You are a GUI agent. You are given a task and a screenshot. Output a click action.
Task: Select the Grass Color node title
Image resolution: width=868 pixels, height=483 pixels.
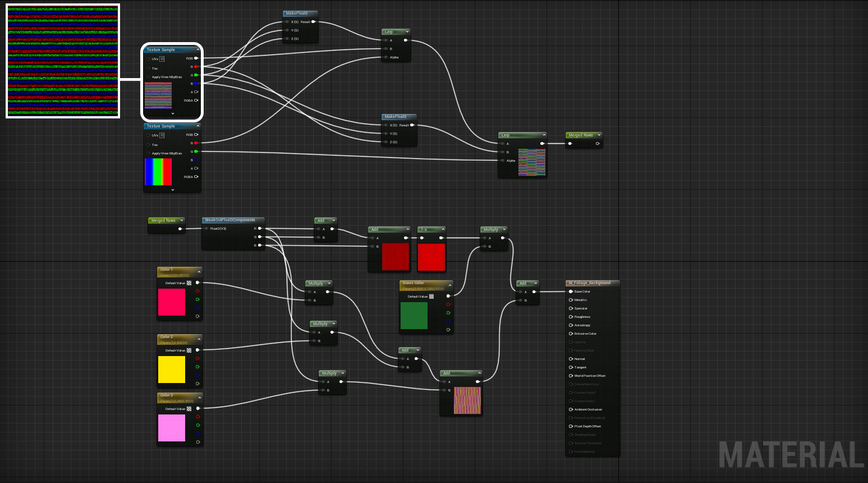(414, 283)
